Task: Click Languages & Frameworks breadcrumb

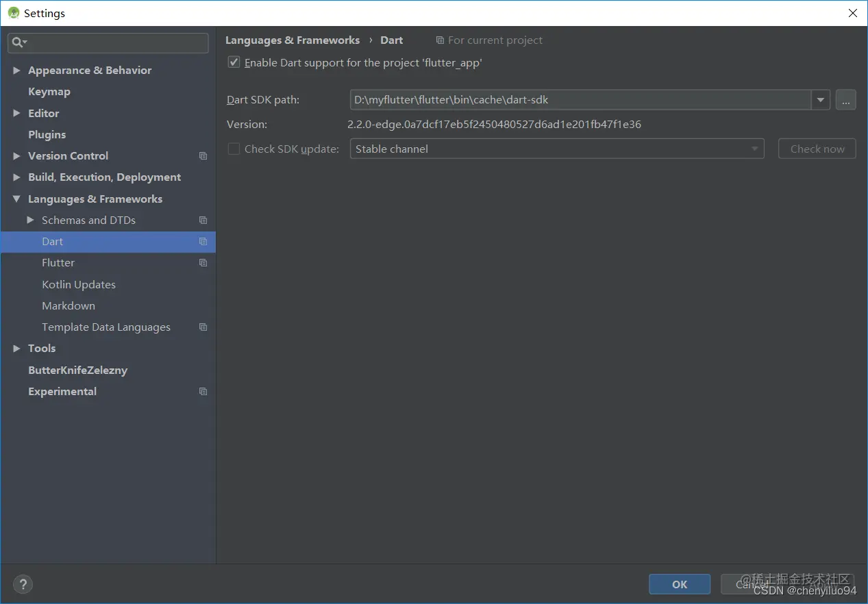Action: coord(293,40)
